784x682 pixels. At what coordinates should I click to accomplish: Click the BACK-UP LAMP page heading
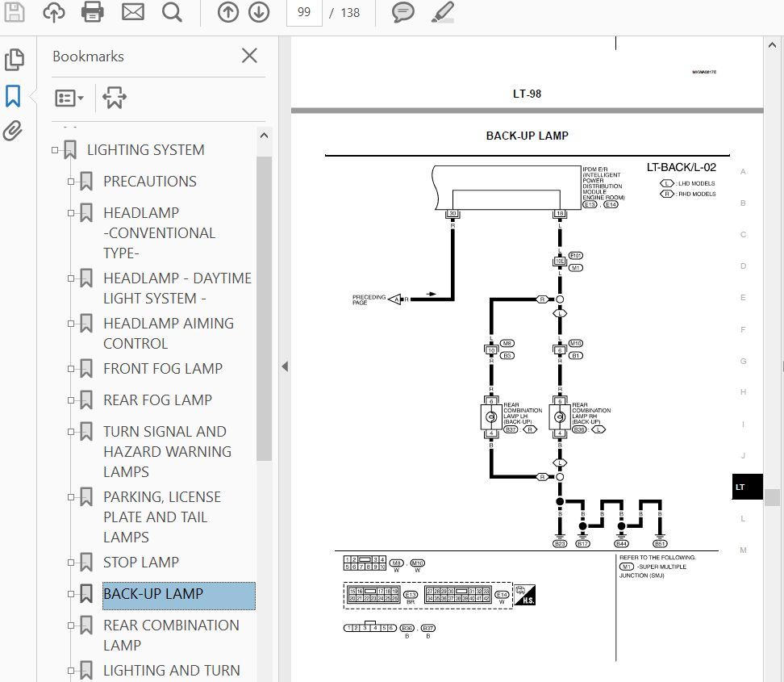[527, 136]
